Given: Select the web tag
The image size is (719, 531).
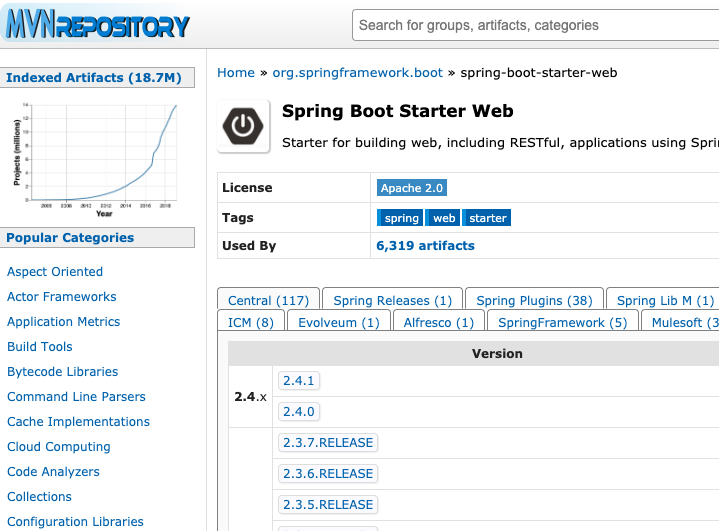Looking at the screenshot, I should 443,218.
